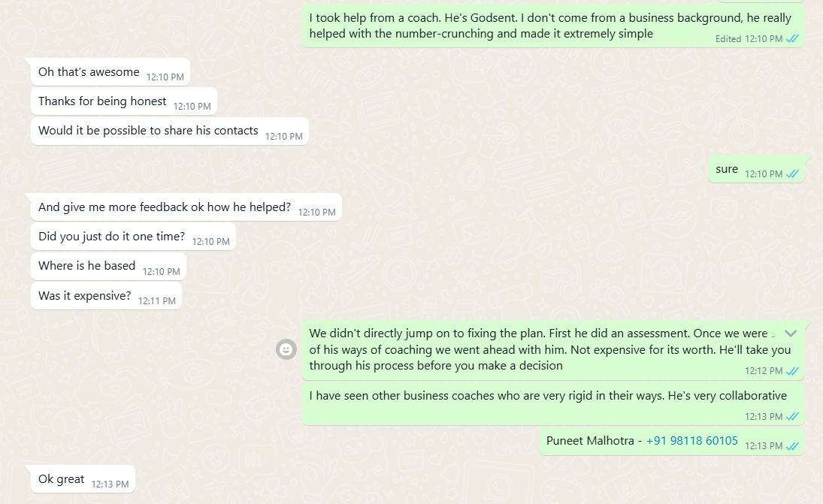823x504 pixels.
Task: Click 'Would it be possible to share his contacts' message
Action: (x=148, y=131)
